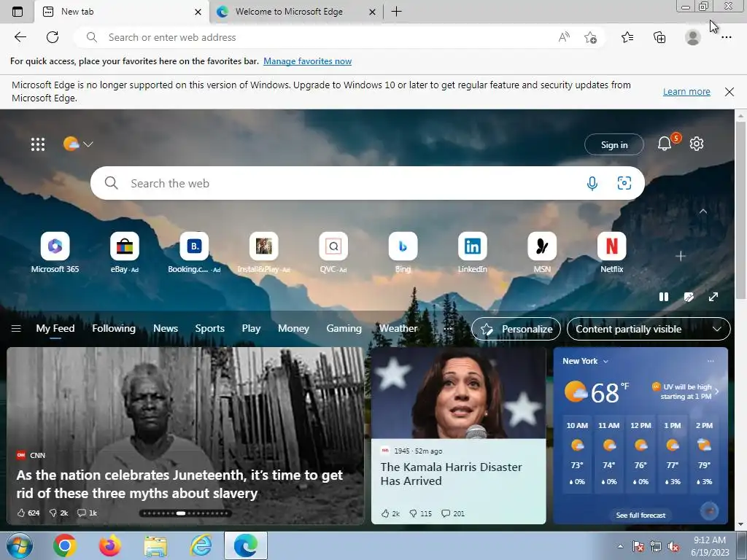Open the MSN quick link

pyautogui.click(x=542, y=253)
